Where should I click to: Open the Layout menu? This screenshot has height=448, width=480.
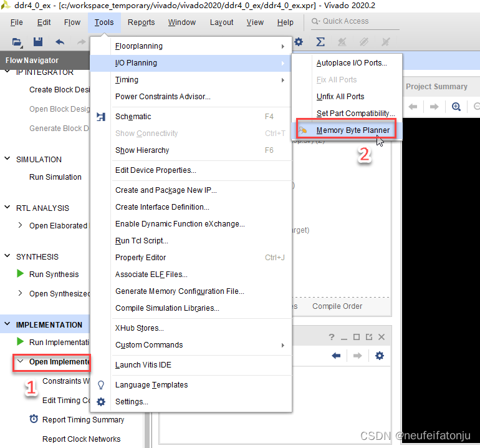(222, 22)
